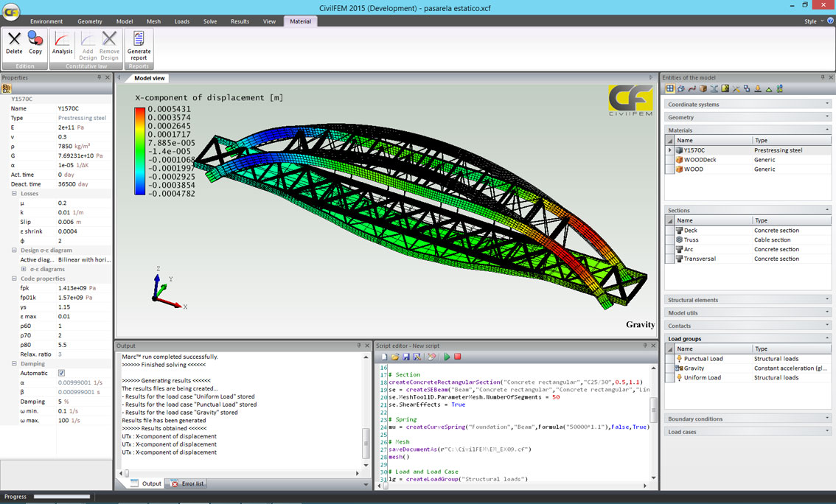The width and height of the screenshot is (836, 504).
Task: Expand the σ-ε diagrams node
Action: [x=24, y=269]
